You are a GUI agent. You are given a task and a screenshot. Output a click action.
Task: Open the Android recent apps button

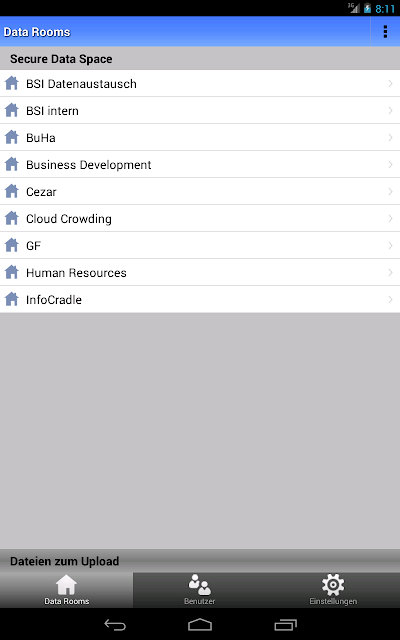coord(285,624)
